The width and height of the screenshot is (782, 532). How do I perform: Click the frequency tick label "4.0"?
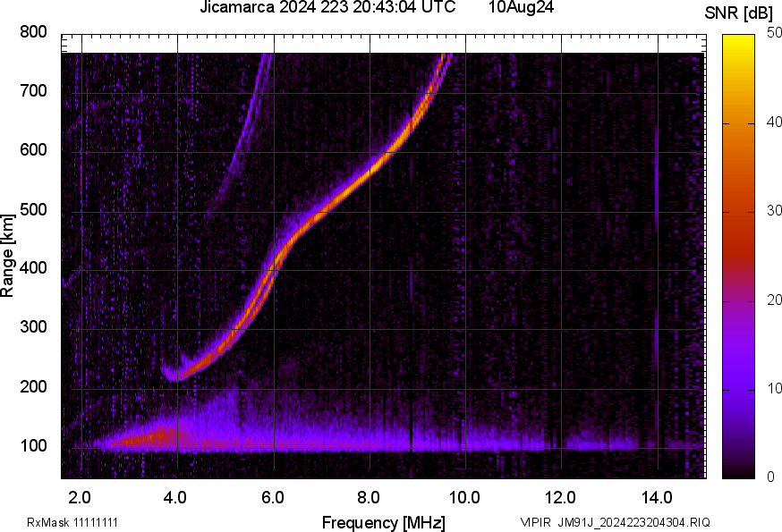coord(175,498)
